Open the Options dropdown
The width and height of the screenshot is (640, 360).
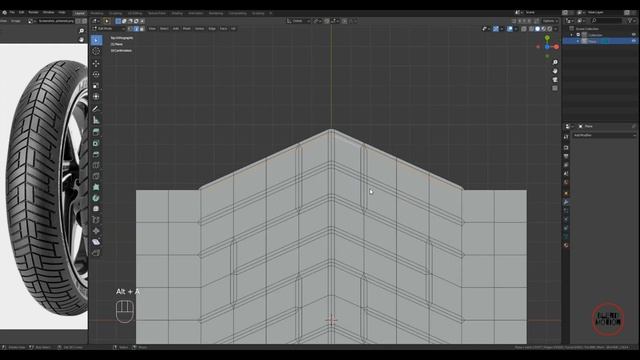click(x=550, y=21)
